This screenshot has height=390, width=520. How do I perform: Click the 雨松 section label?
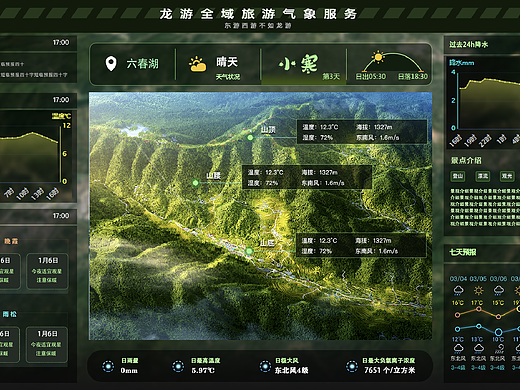click(10, 314)
